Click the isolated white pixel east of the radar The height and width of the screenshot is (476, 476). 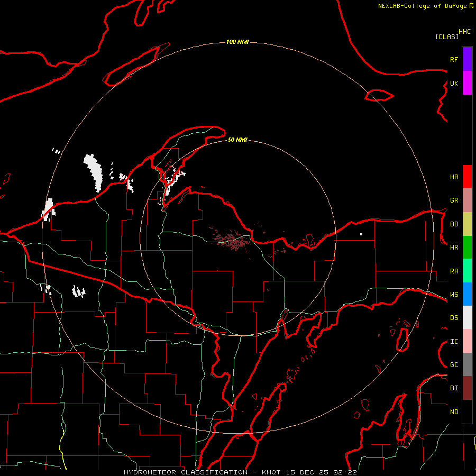tap(361, 234)
